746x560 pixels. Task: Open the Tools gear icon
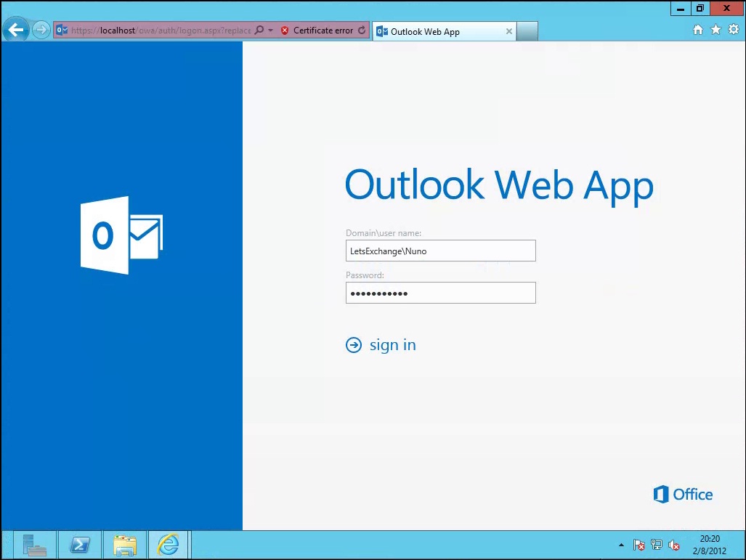734,30
